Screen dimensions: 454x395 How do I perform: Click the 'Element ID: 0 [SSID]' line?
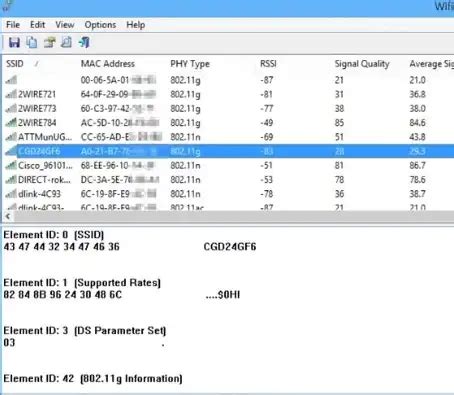coord(54,235)
